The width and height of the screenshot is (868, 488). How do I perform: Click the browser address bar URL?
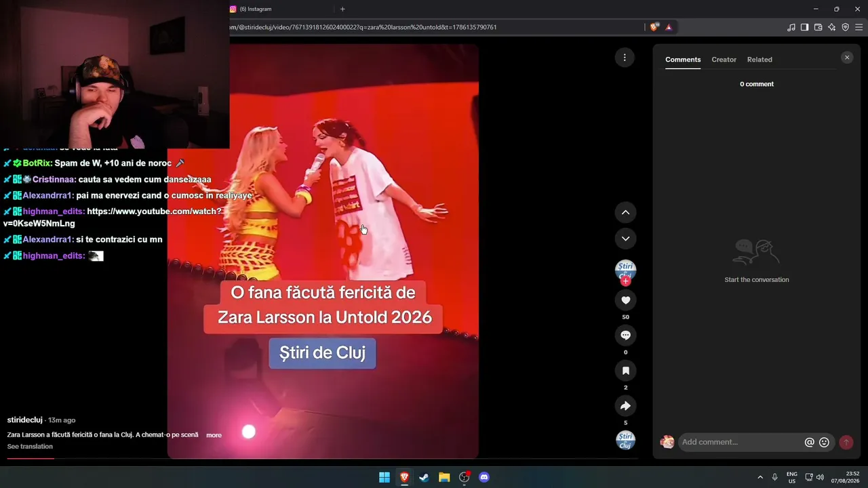point(363,27)
